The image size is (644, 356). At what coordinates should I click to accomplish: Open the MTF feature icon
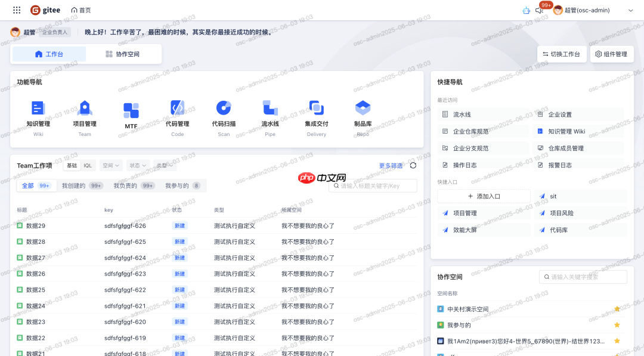pos(131,113)
